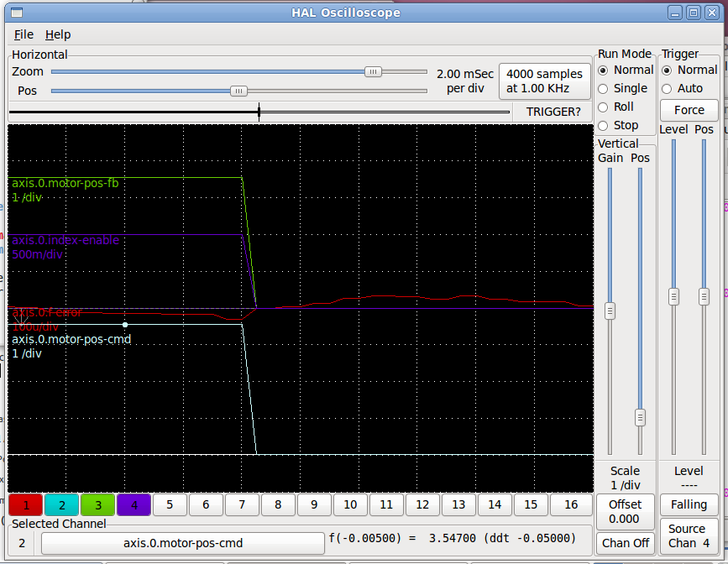Click the axis.0.f-error trace label

(47, 312)
